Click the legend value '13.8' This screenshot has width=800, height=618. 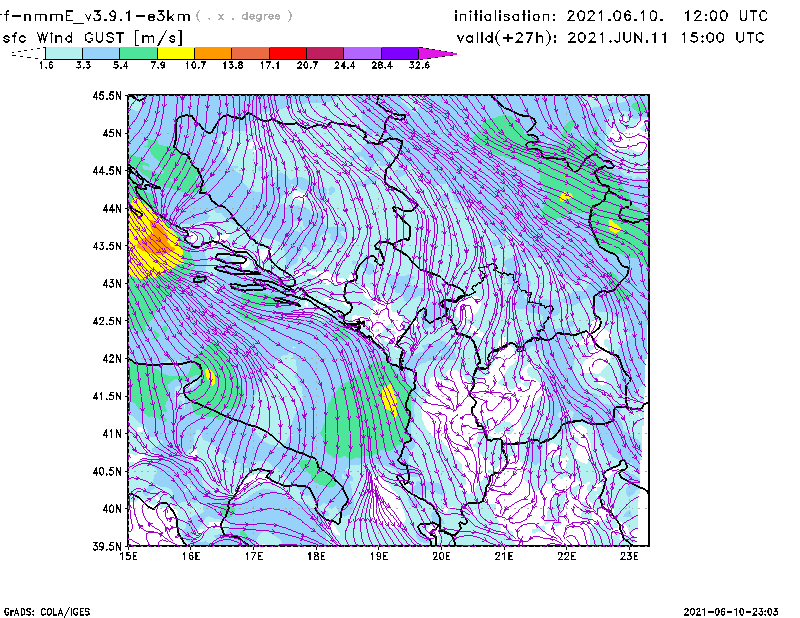pyautogui.click(x=232, y=65)
